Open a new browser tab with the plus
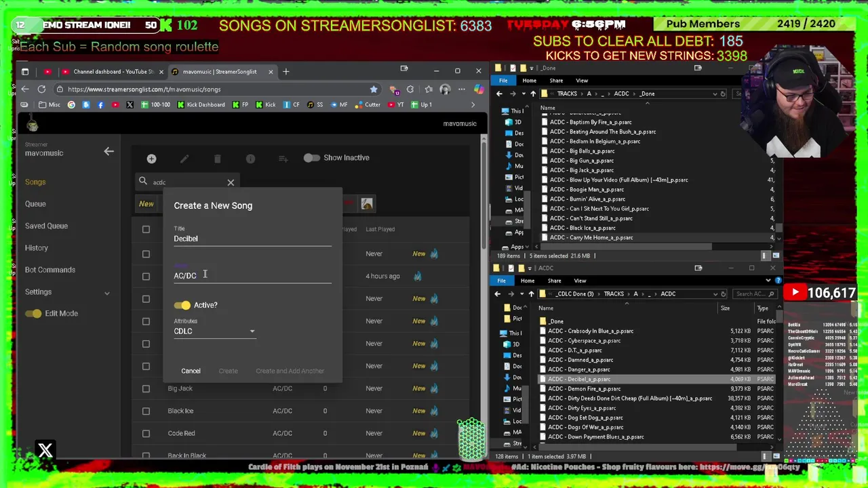The image size is (868, 488). tap(285, 71)
